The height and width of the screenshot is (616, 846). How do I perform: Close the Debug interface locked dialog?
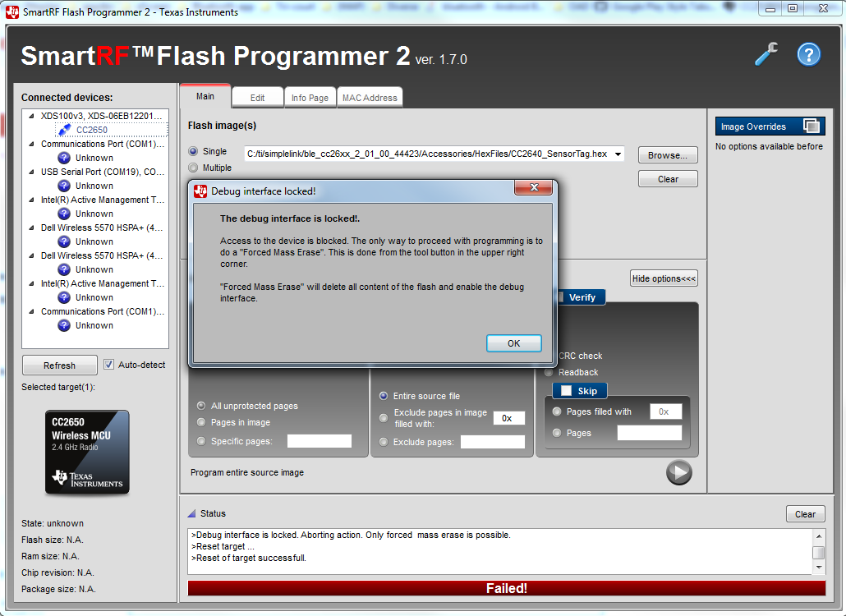click(534, 187)
